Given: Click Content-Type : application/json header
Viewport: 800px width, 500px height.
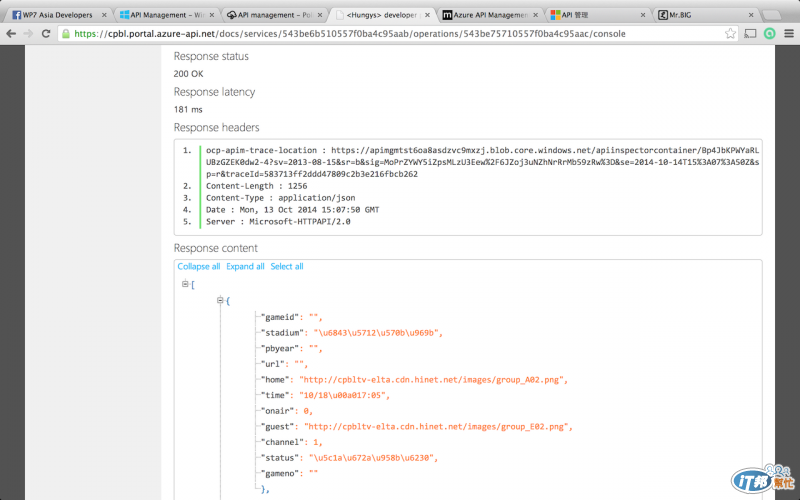Looking at the screenshot, I should [281, 198].
